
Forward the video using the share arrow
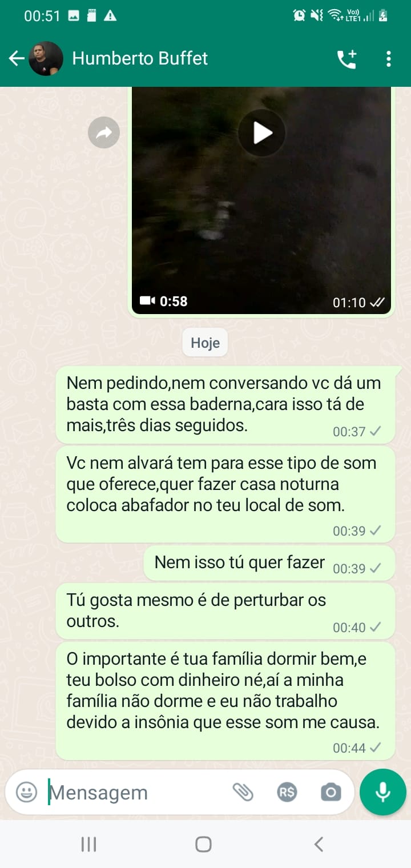tap(104, 133)
